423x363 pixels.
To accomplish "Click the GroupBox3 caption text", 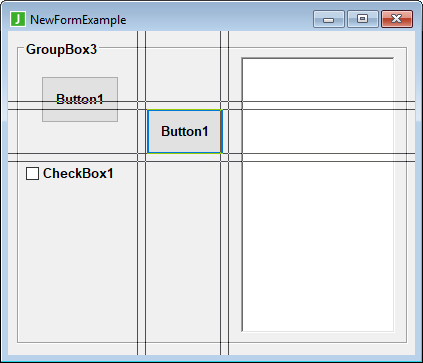I will (x=61, y=49).
